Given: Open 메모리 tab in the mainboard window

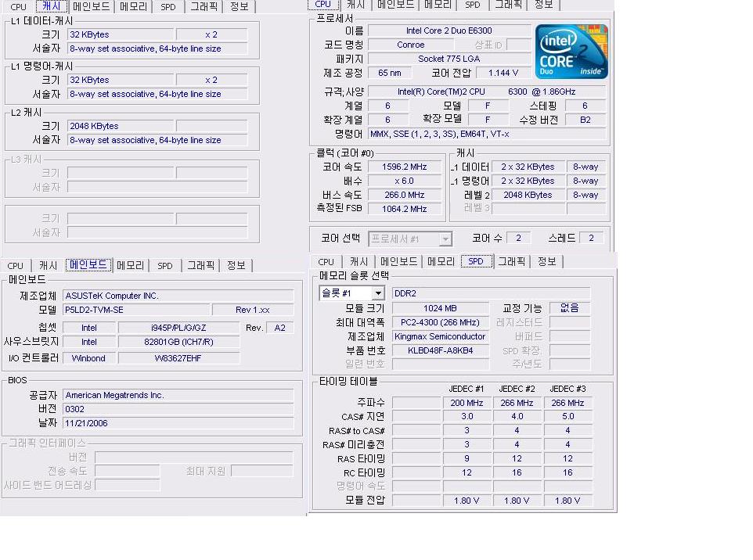Looking at the screenshot, I should [x=130, y=265].
